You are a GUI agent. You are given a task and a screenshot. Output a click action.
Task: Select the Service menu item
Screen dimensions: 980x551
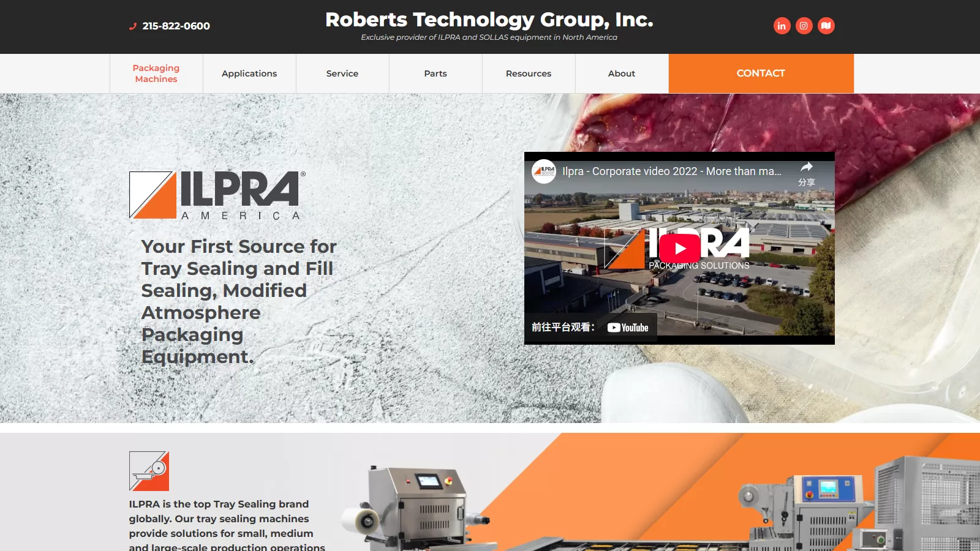click(x=342, y=73)
